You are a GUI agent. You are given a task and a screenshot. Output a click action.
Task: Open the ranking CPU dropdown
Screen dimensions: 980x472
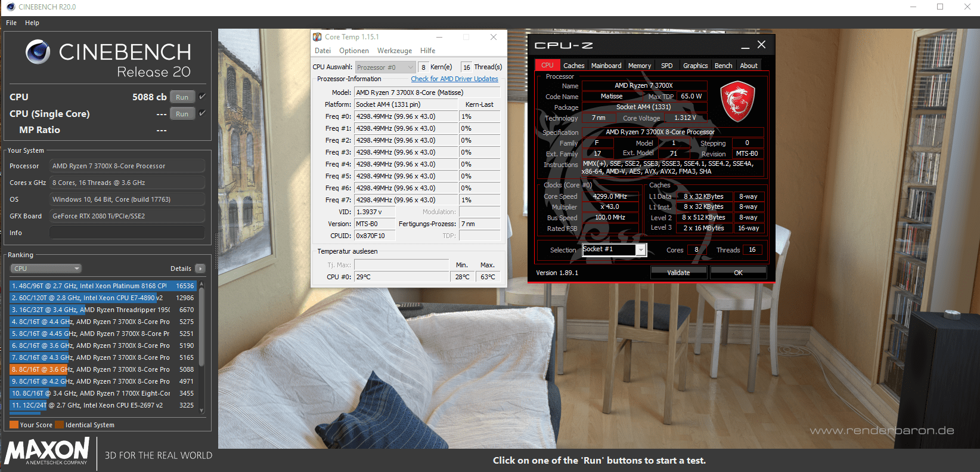[46, 269]
